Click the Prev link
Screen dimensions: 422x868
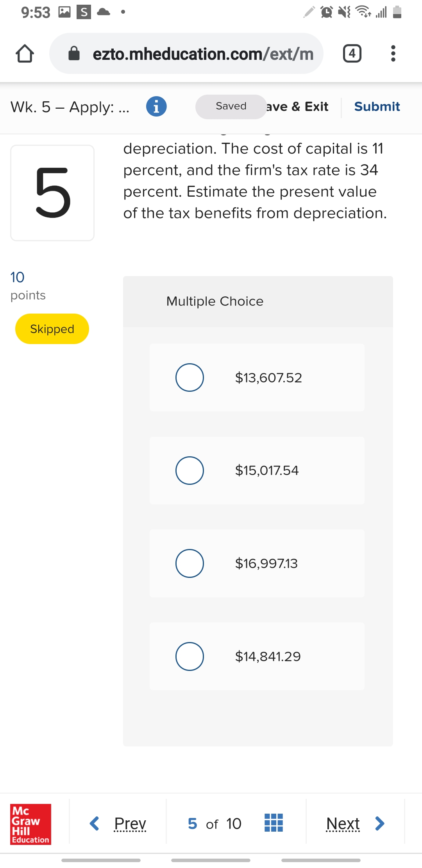[130, 823]
